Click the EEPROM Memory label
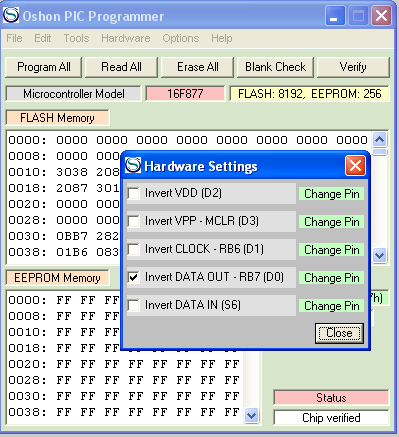 pos(57,278)
